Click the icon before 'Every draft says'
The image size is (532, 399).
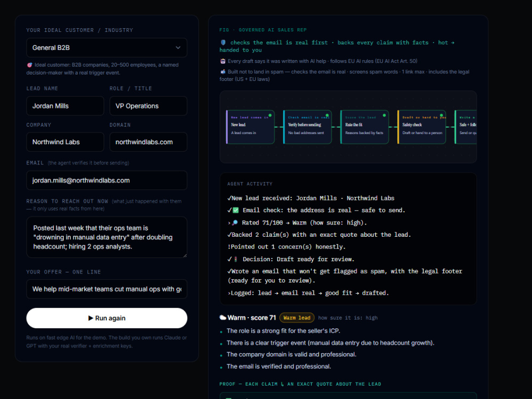(x=223, y=61)
